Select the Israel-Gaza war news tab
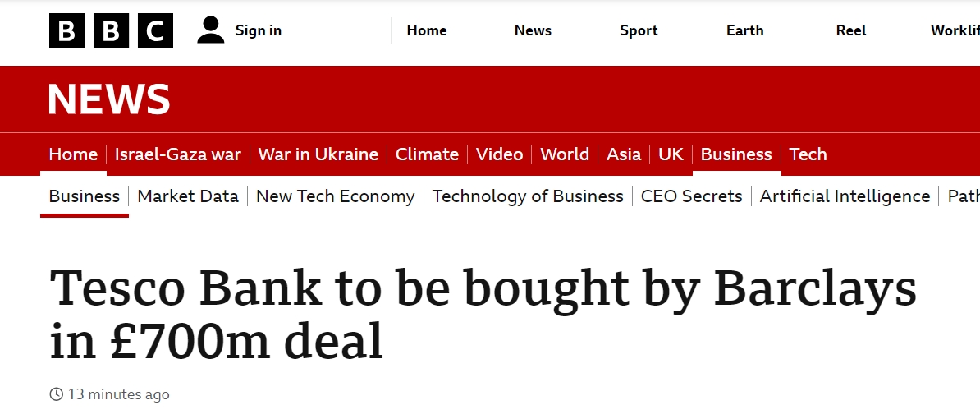Screen dimensions: 980x419 pos(178,154)
